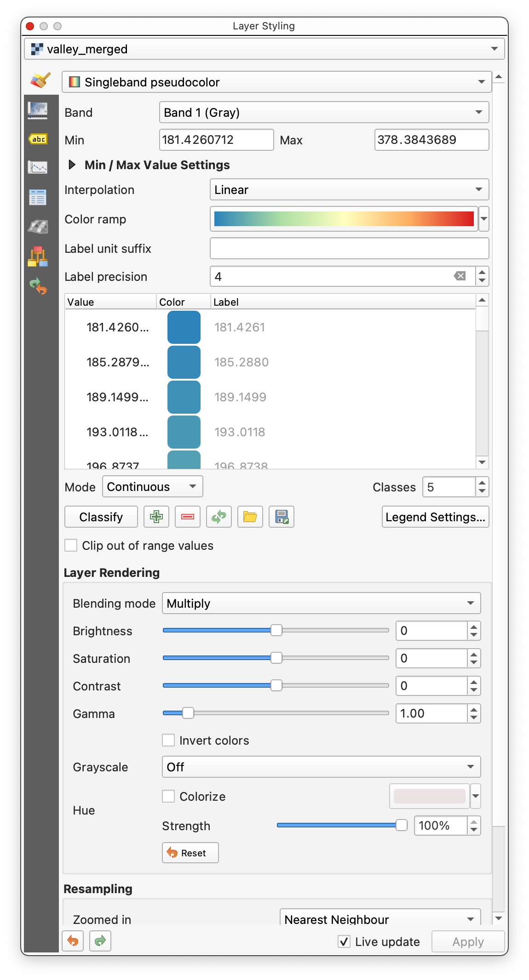Toggle the Live update checkbox
Viewport: 529px width, 980px height.
tap(344, 941)
